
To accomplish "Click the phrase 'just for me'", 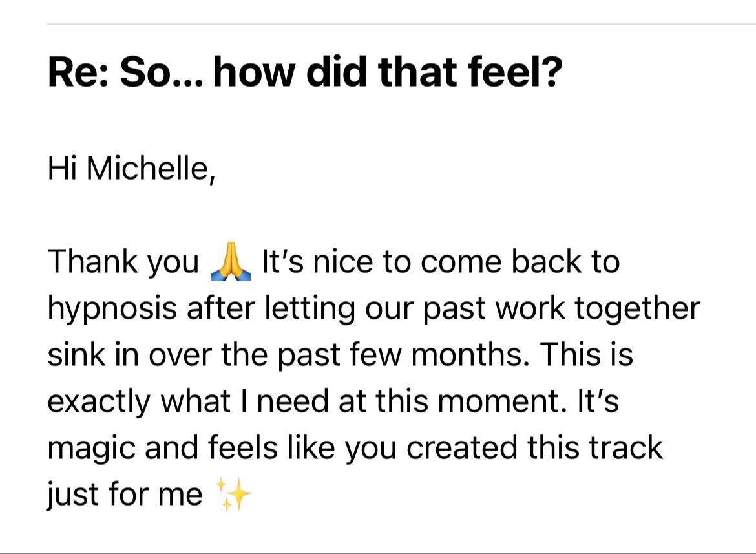I will point(125,495).
